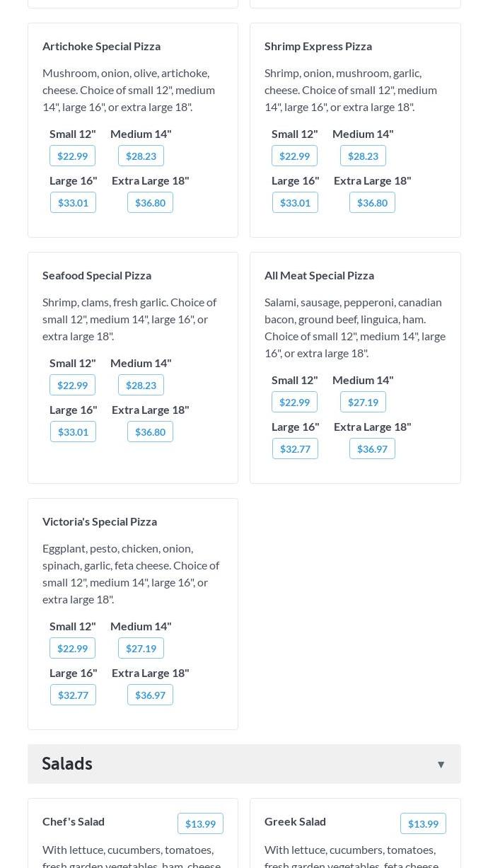The width and height of the screenshot is (488, 868).
Task: Select Artichoke Special Pizza Small 12" $22.99
Action: pyautogui.click(x=72, y=156)
